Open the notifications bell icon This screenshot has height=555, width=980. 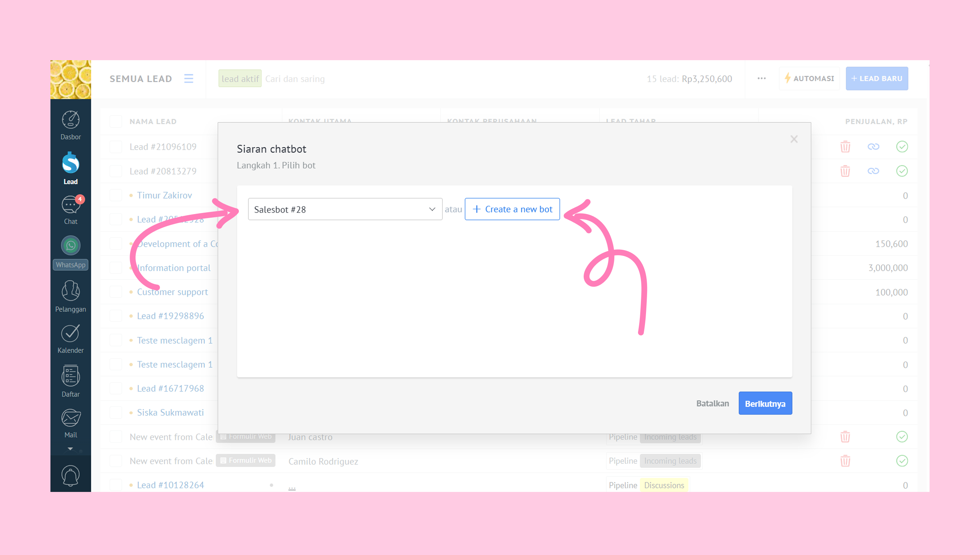71,475
